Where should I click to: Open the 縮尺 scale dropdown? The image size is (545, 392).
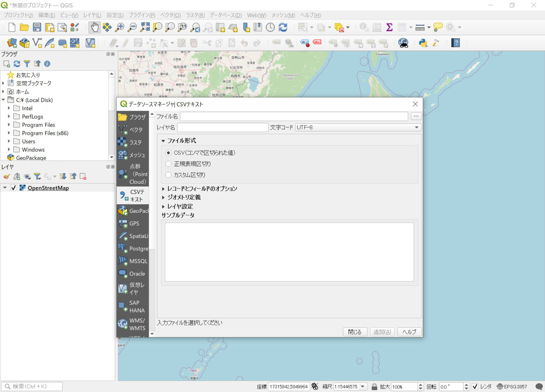pyautogui.click(x=362, y=386)
